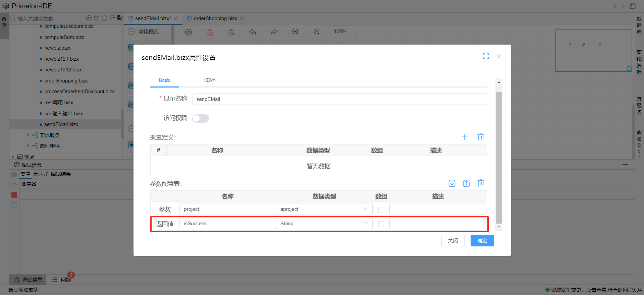Click the 显示名称 input field
644x295 pixels.
click(x=339, y=99)
